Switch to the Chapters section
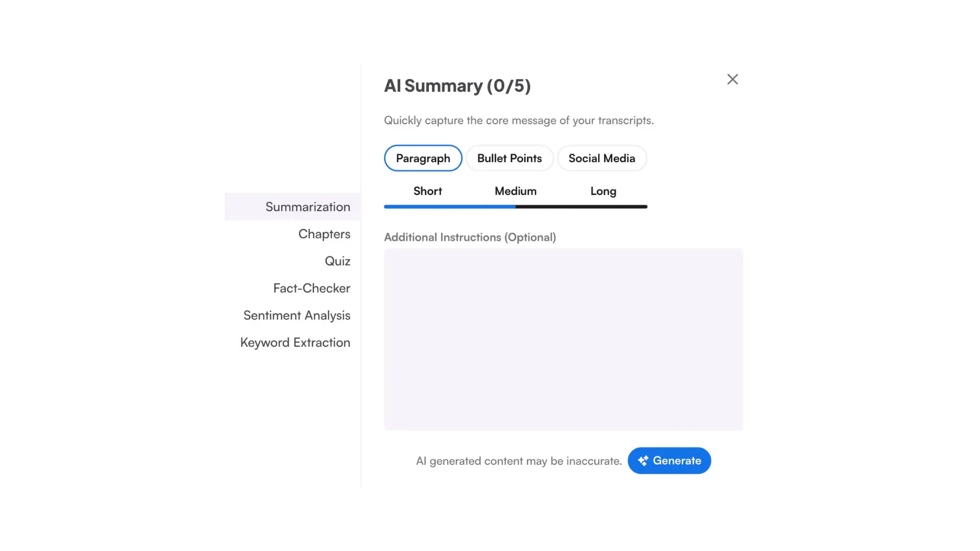Screen dimensions: 980x551 tap(324, 234)
